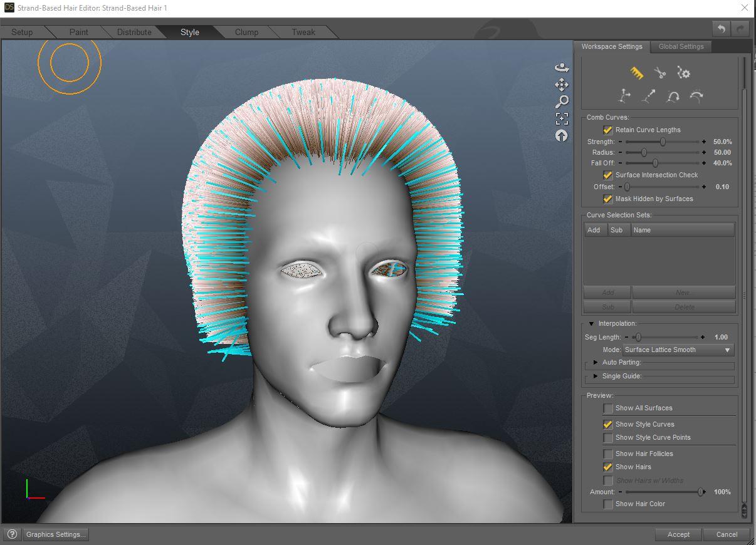Enable Show Hair Follicles checkbox
This screenshot has height=545, width=756.
coord(608,454)
